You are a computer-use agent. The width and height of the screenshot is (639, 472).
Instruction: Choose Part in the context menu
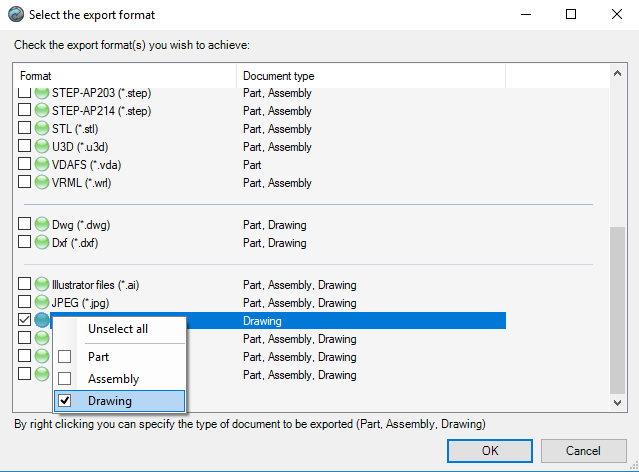tap(99, 356)
